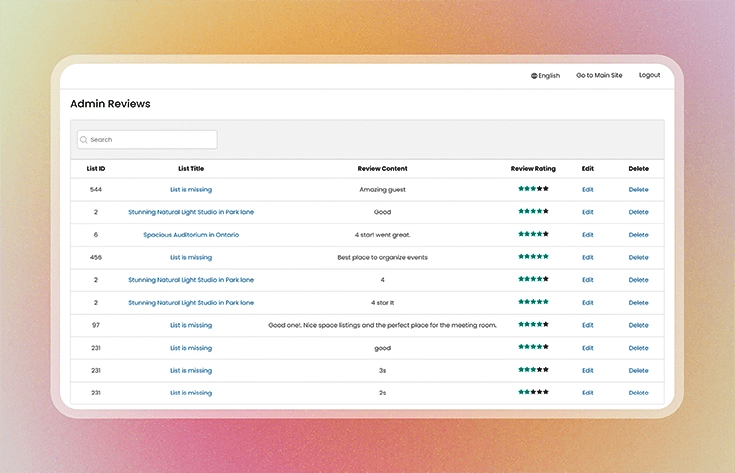Click the star rating in the '3s' row
This screenshot has height=473, width=735.
533,369
